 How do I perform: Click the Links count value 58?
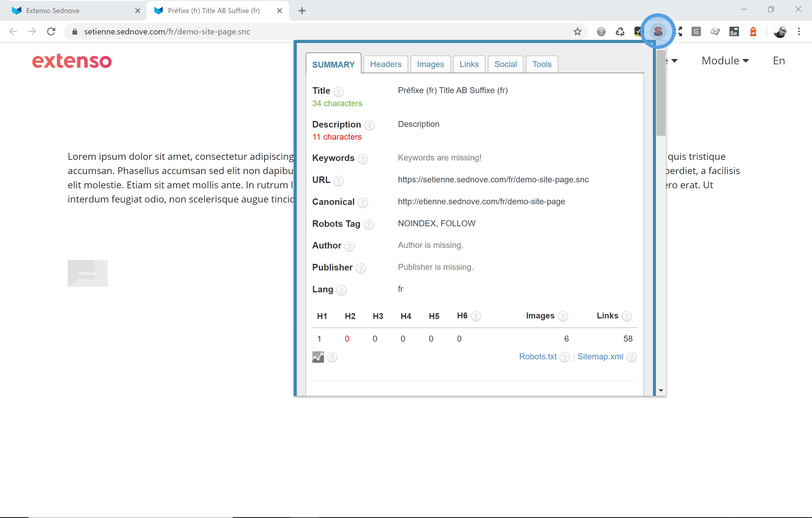(627, 339)
